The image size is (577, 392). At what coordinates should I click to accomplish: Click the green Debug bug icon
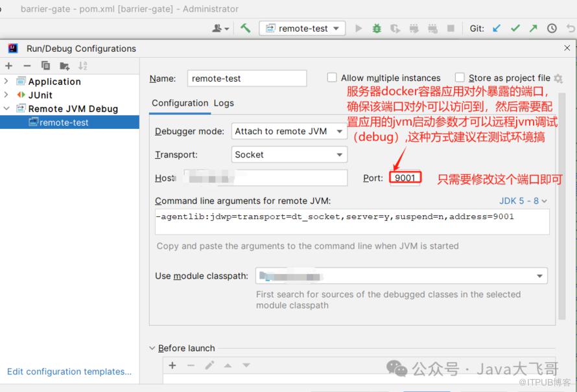(377, 29)
